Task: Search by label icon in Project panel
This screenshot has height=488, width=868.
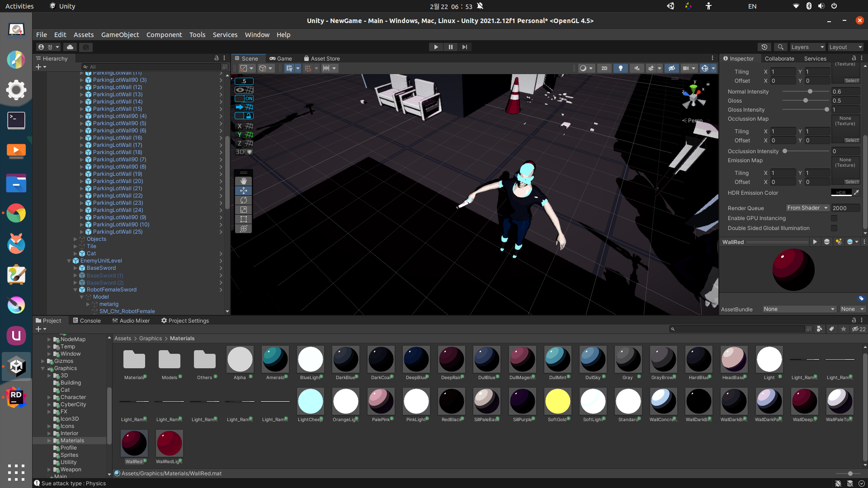Action: (831, 329)
